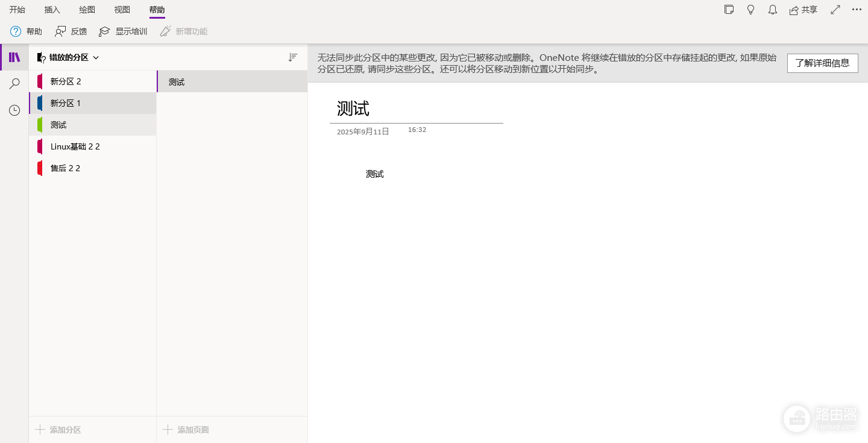This screenshot has width=868, height=443.
Task: Click the page time 16:32
Action: pos(417,130)
